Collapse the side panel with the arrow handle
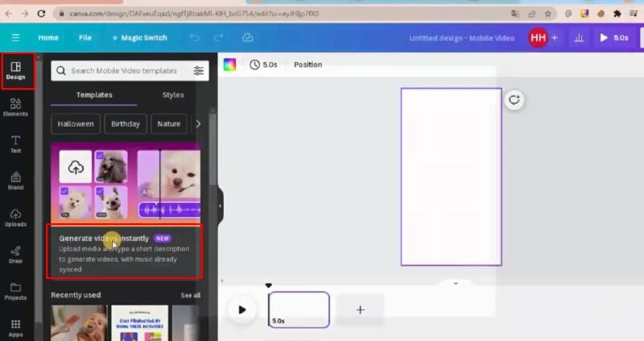Viewport: 644px width, 341px height. 220,206
